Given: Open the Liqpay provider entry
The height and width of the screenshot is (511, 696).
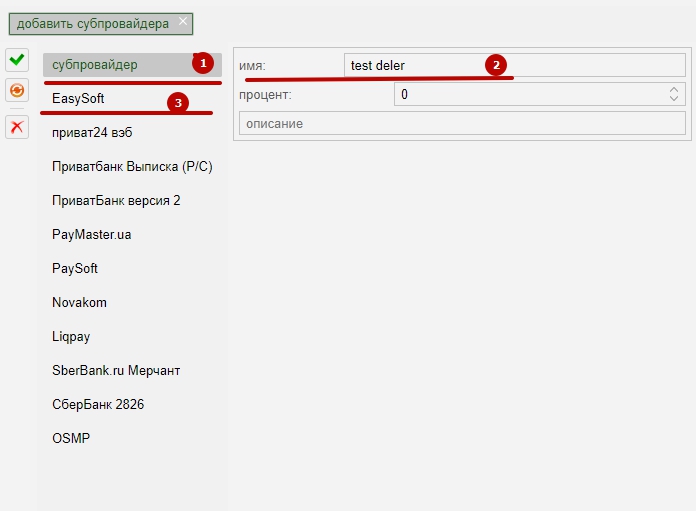Looking at the screenshot, I should [x=71, y=337].
